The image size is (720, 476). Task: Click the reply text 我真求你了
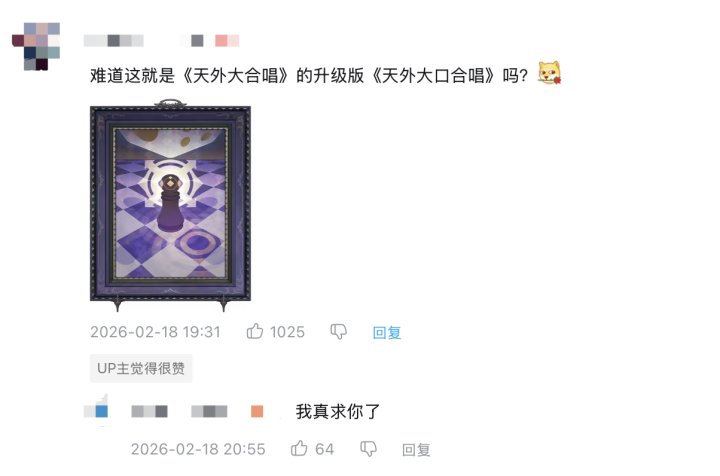coord(338,411)
